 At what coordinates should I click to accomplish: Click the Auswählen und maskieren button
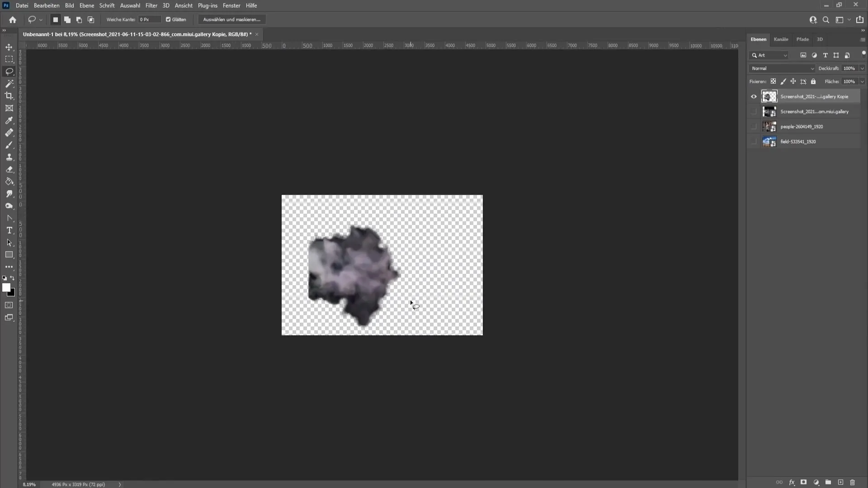tap(232, 20)
